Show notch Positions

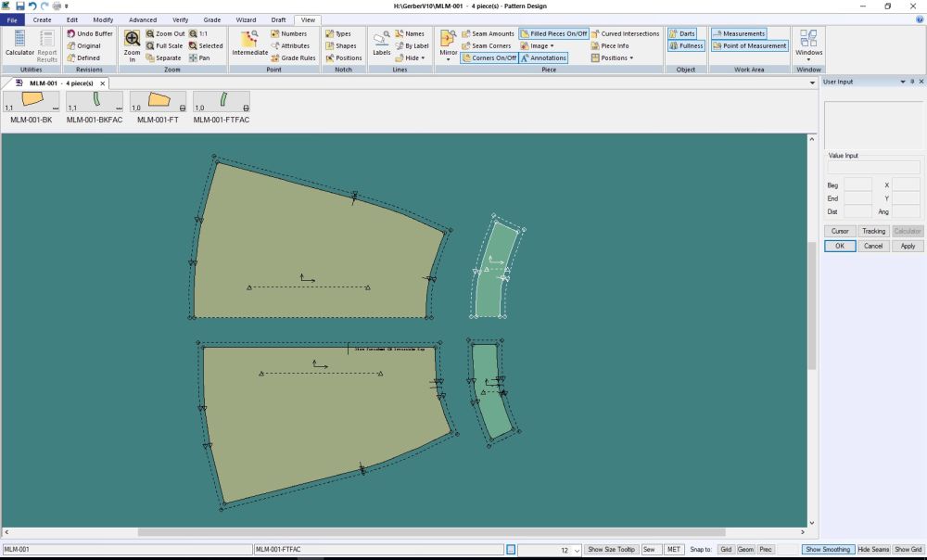[343, 58]
